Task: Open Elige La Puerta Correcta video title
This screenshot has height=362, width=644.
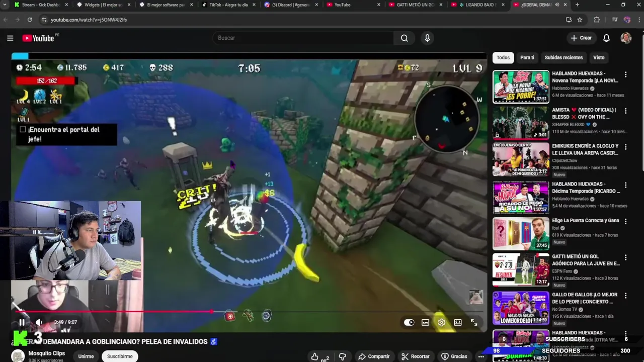Action: [585, 220]
